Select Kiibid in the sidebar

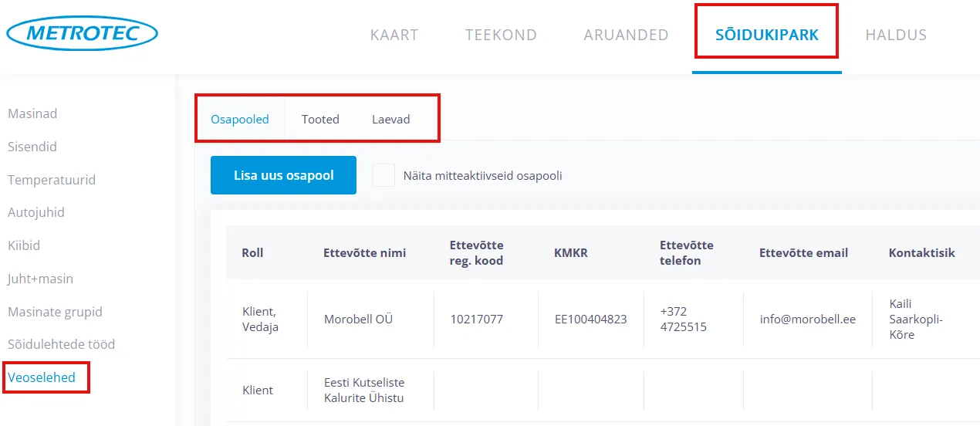tap(24, 245)
